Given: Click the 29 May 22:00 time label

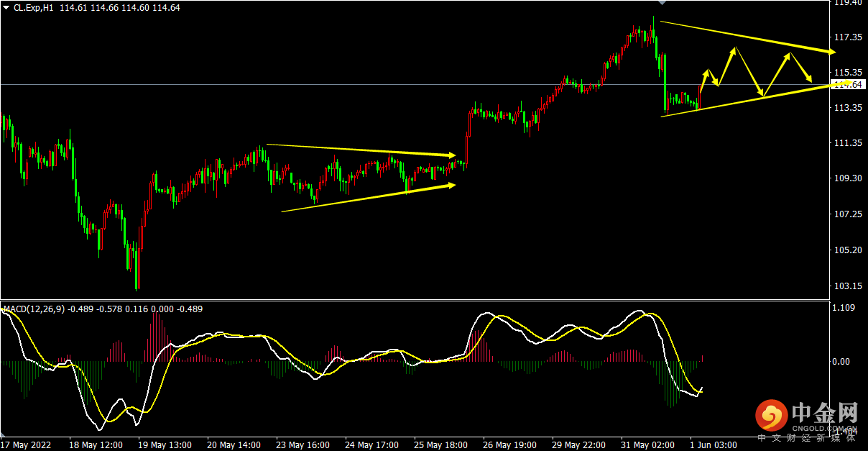Looking at the screenshot, I should [x=578, y=445].
